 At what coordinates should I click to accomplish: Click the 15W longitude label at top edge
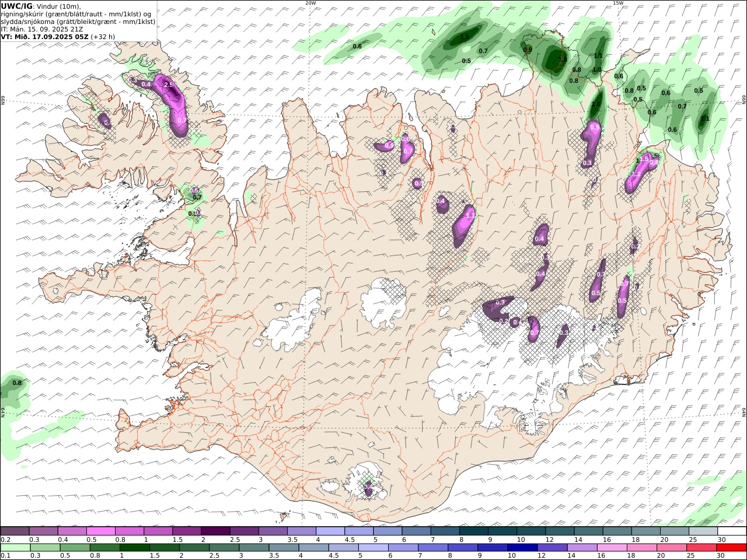point(618,3)
